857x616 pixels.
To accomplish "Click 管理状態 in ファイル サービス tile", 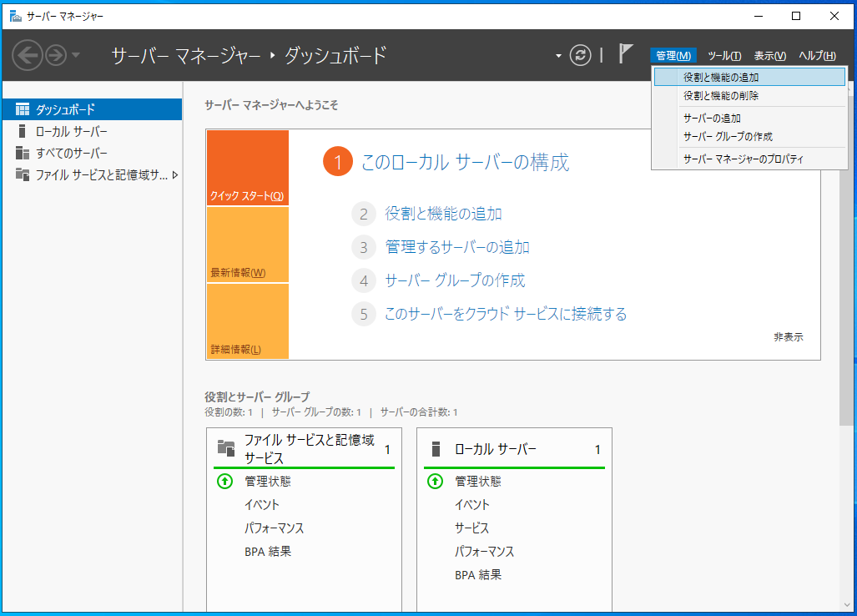I will click(268, 482).
